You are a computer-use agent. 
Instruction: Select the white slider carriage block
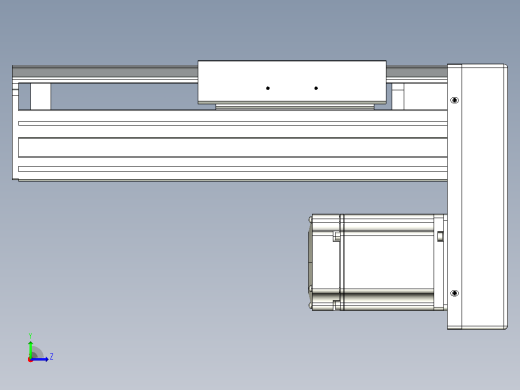pos(292,82)
